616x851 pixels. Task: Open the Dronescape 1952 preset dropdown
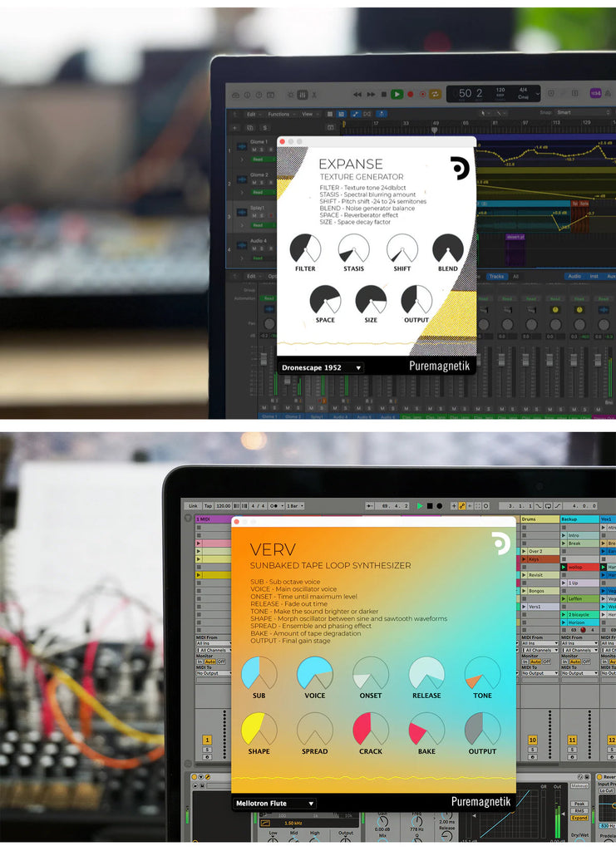pyautogui.click(x=321, y=368)
